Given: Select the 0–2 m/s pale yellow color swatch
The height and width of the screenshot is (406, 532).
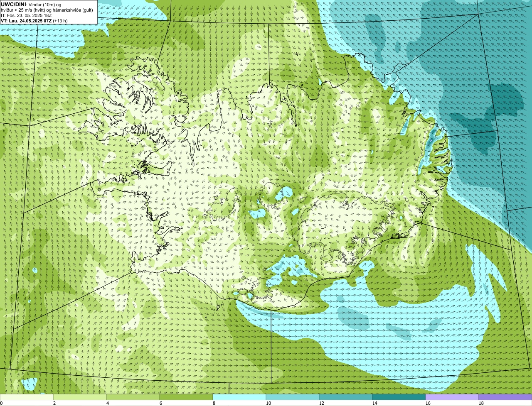Looking at the screenshot, I should coord(27,397).
